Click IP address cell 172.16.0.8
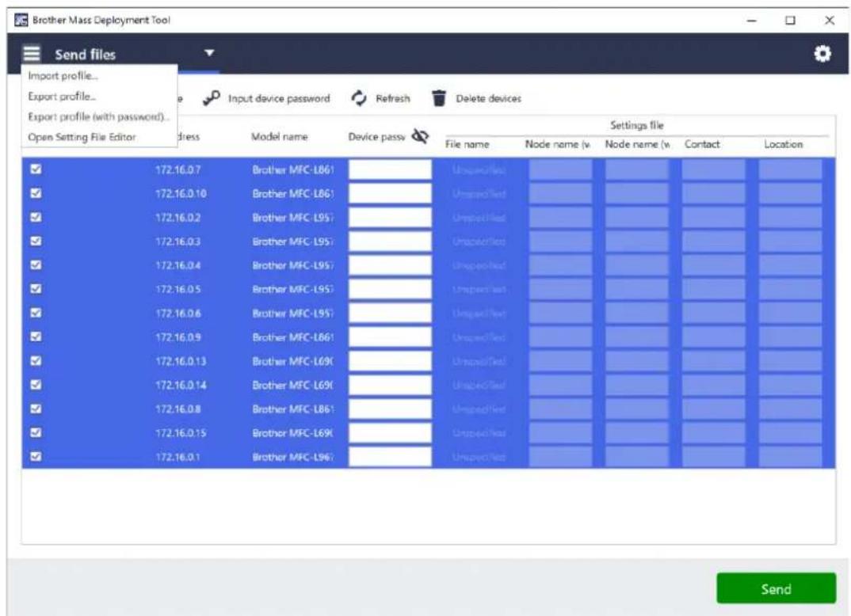The height and width of the screenshot is (616, 851). pos(178,409)
